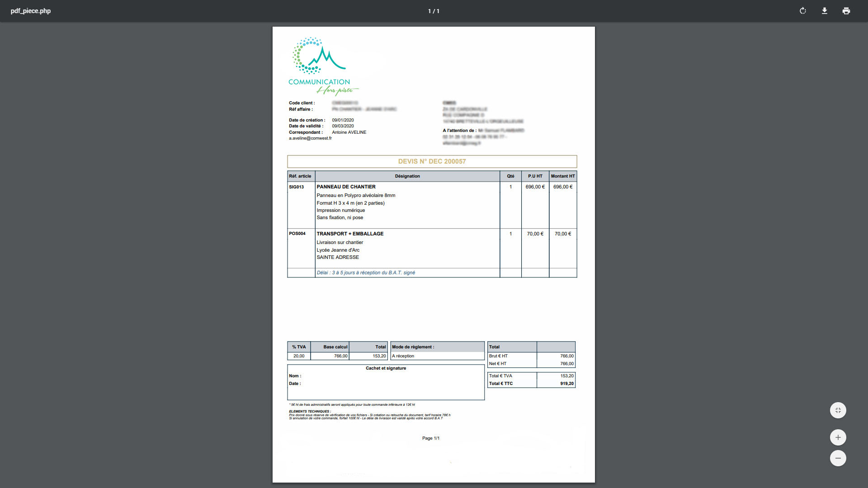
Task: Click the DEVIS N° DEC 200057 heading
Action: click(x=432, y=161)
